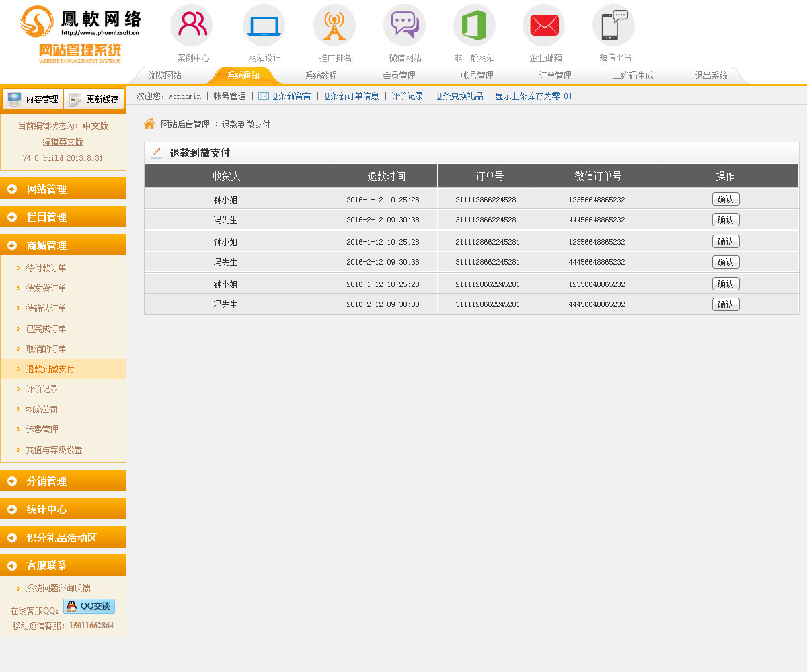Click the 网站设计 laptop icon

point(264,26)
